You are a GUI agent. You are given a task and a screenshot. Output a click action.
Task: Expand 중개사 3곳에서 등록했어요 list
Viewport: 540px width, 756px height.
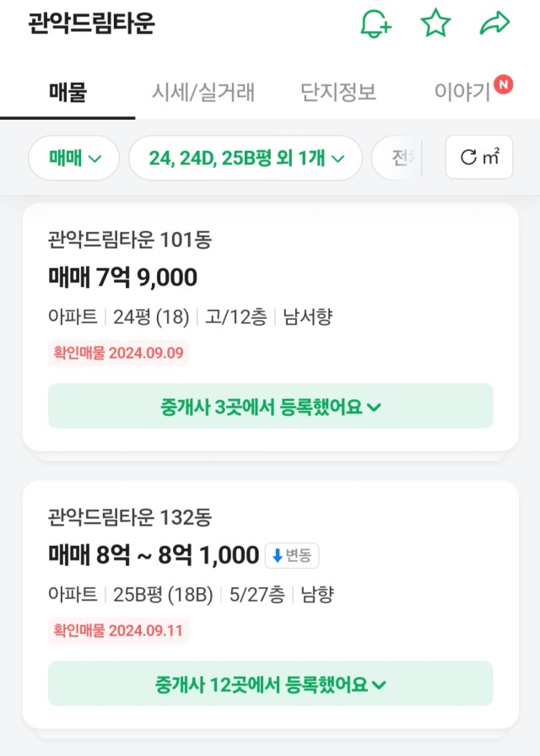click(271, 406)
